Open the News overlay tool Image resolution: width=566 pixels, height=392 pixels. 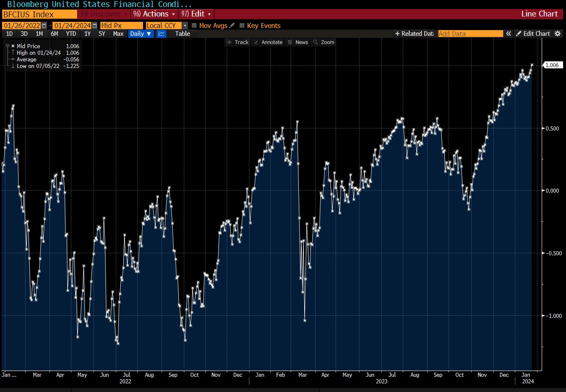[298, 42]
